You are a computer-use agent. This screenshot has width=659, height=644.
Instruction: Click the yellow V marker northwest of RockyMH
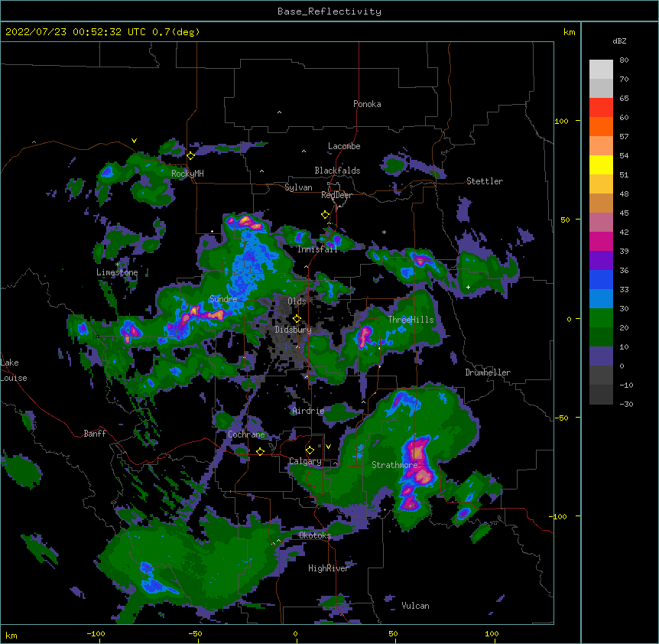pos(134,141)
